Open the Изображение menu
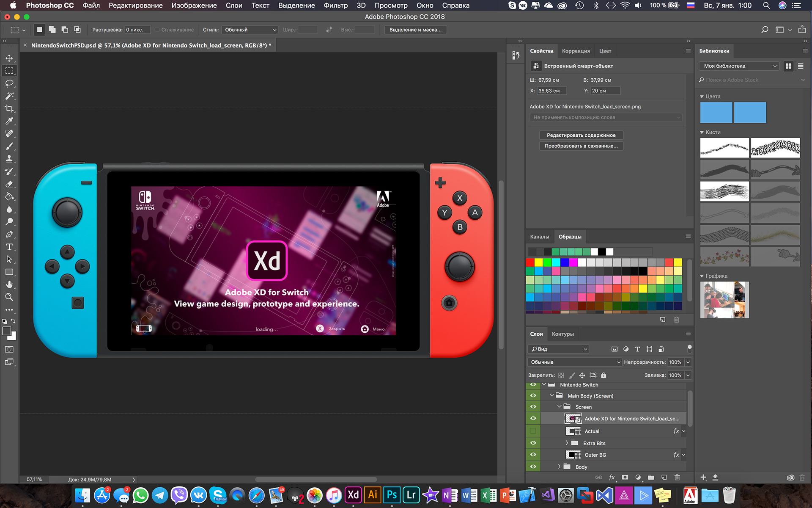The width and height of the screenshot is (812, 508). [x=194, y=6]
